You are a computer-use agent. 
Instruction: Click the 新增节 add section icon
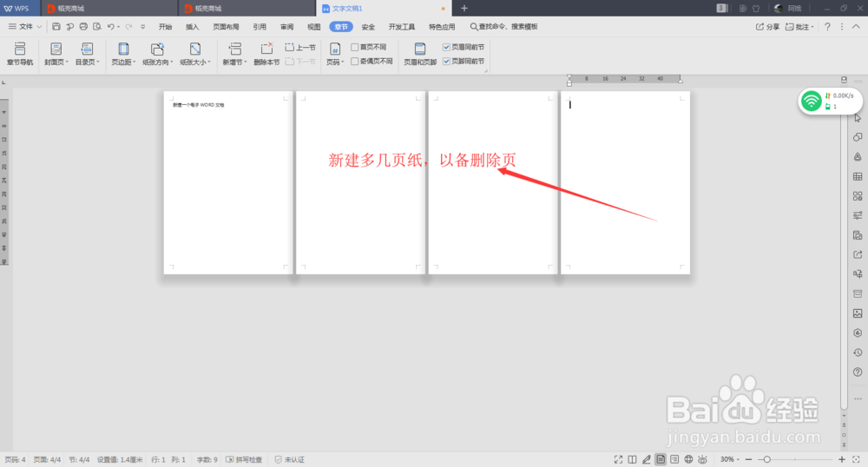point(234,49)
